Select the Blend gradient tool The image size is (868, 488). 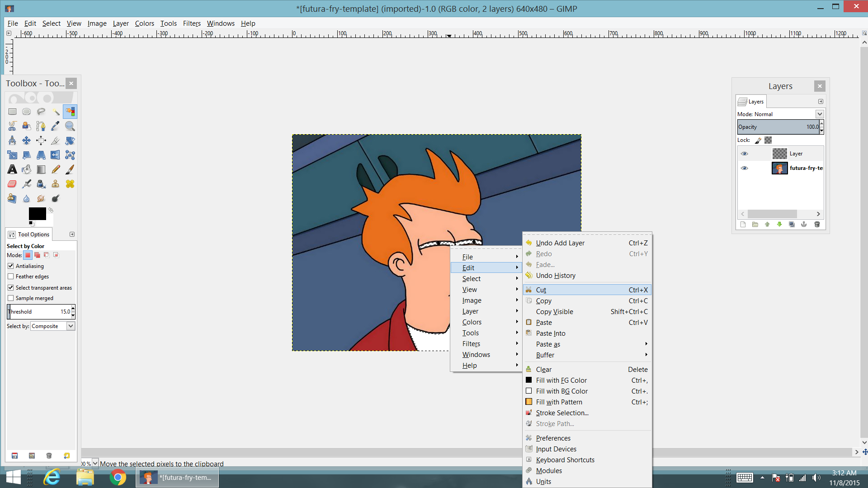[x=41, y=169]
